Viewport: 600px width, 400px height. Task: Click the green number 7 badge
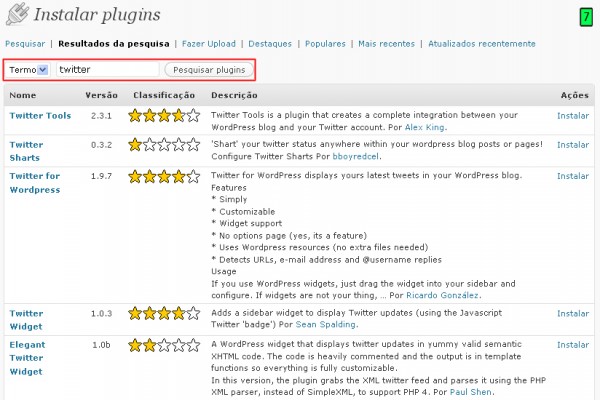(586, 17)
